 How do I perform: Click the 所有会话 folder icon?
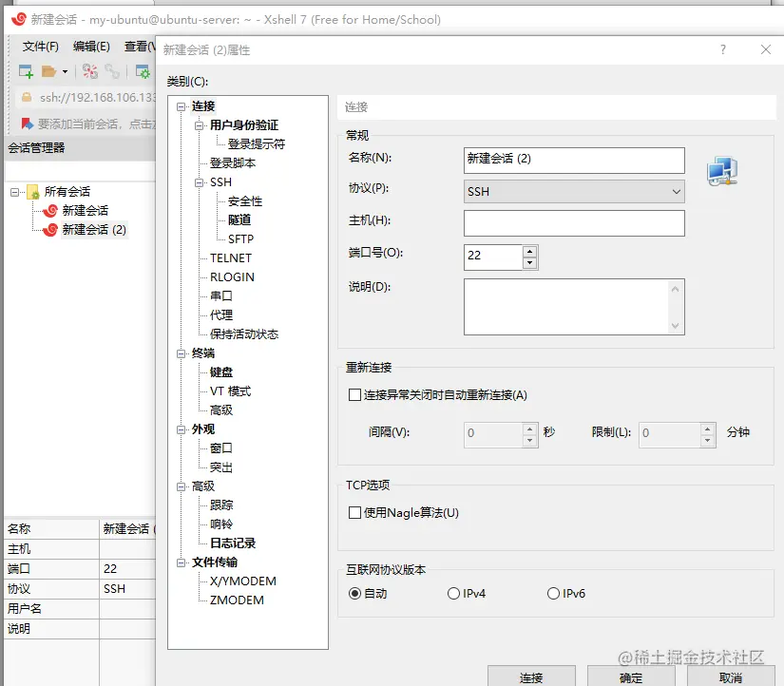(x=33, y=192)
